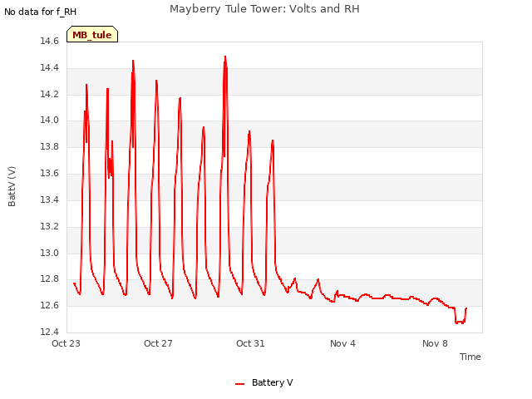Click the Nov 4 x-axis tick label
The image size is (532, 399).
click(x=342, y=343)
